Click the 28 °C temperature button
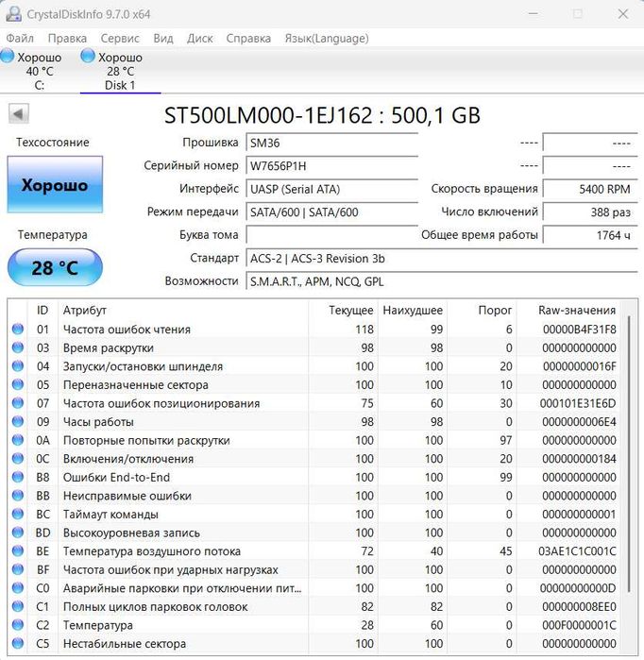 [x=55, y=268]
